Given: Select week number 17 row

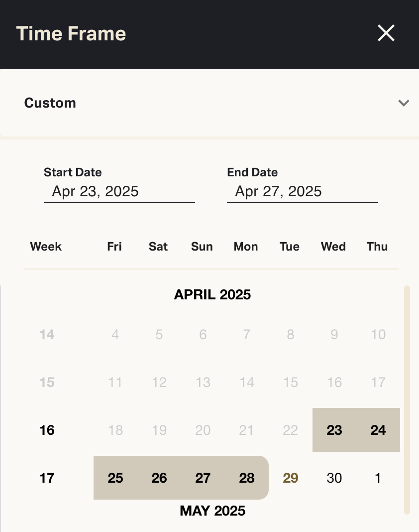Looking at the screenshot, I should 47,478.
